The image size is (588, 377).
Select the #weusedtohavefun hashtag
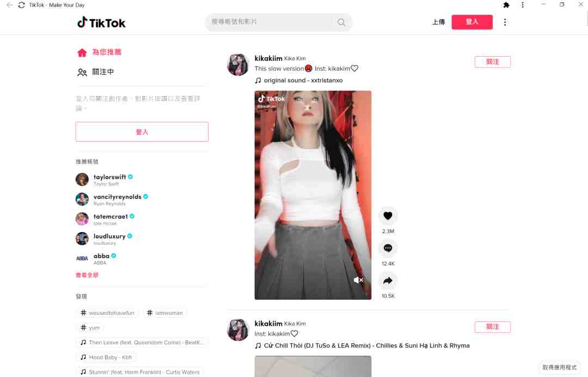pyautogui.click(x=108, y=313)
